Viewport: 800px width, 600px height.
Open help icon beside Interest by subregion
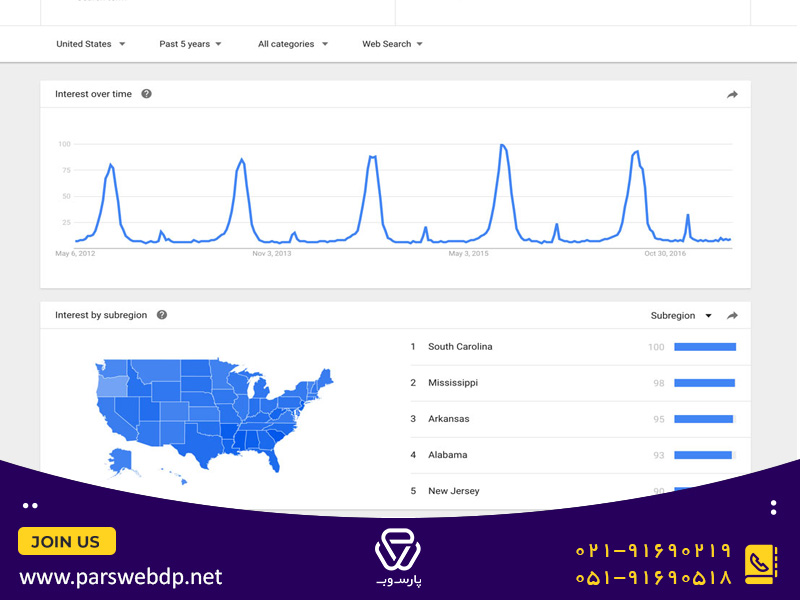click(x=162, y=315)
